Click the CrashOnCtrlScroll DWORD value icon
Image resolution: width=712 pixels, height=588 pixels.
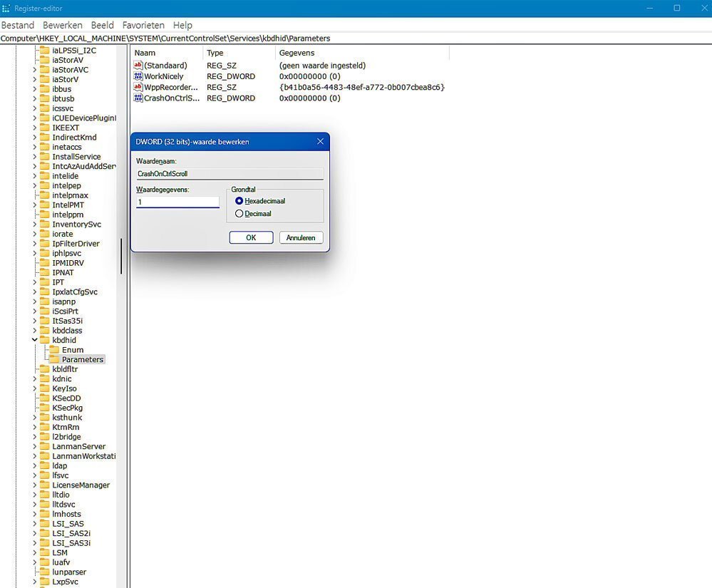point(138,98)
